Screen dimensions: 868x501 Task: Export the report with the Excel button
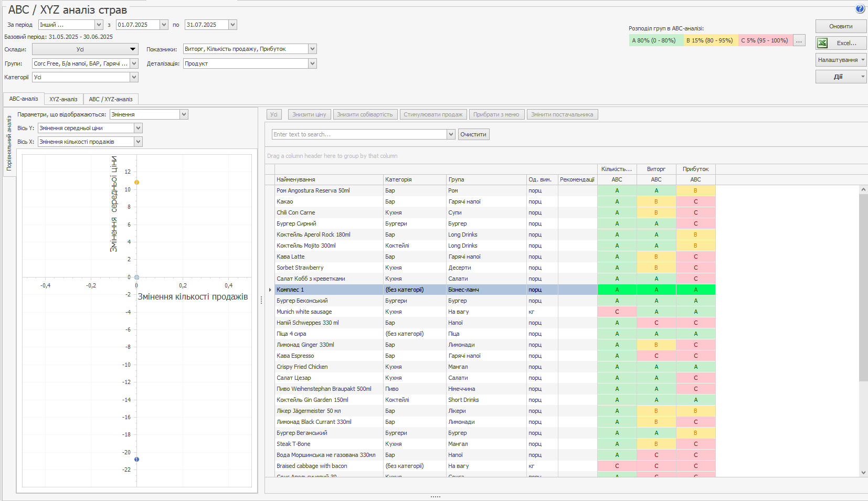tap(840, 43)
